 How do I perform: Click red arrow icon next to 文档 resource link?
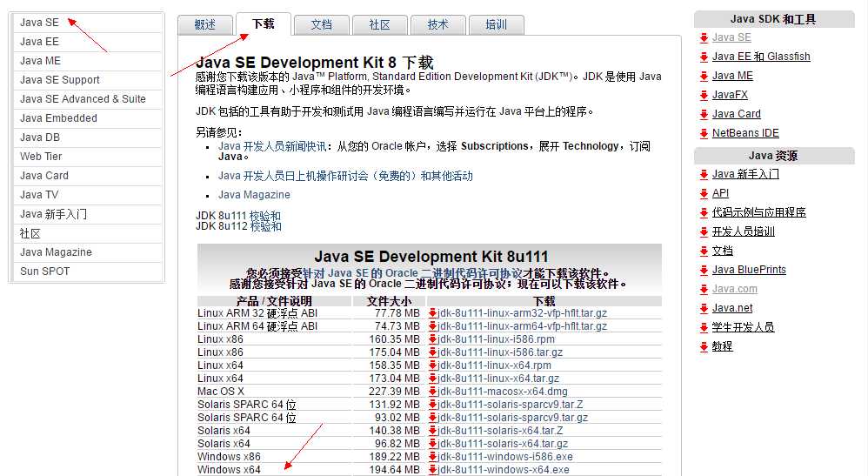[x=704, y=251]
